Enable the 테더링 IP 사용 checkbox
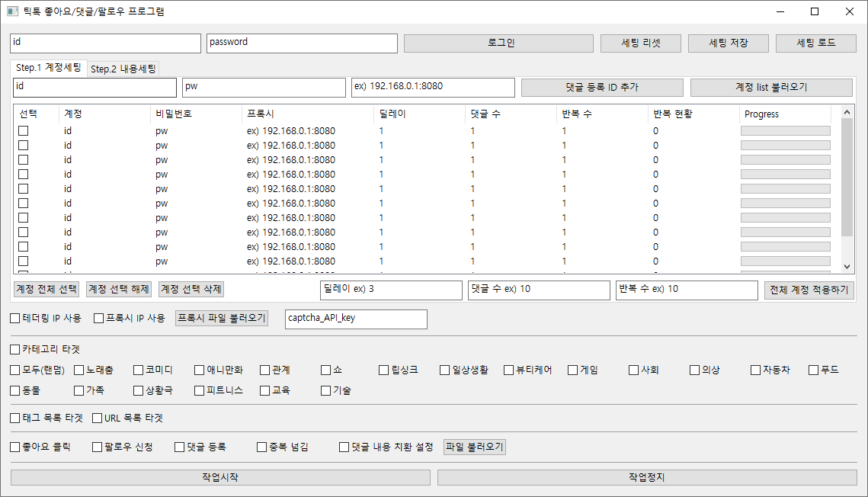This screenshot has width=868, height=497. (x=15, y=318)
